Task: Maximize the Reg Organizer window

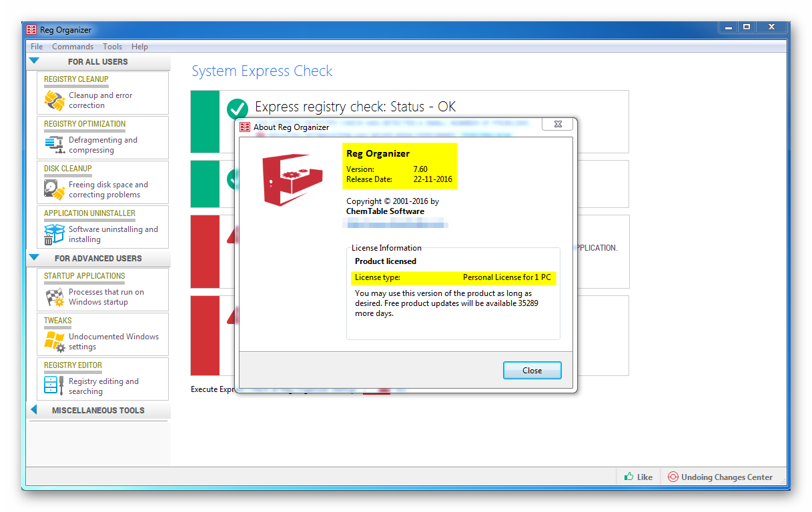Action: pos(747,27)
